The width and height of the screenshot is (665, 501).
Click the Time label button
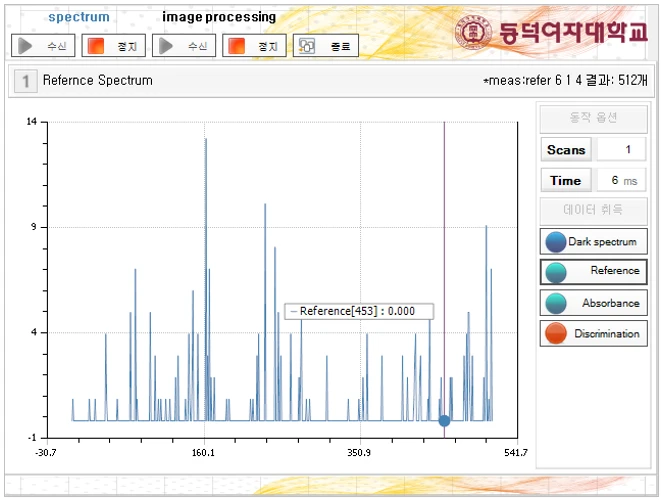(x=566, y=180)
